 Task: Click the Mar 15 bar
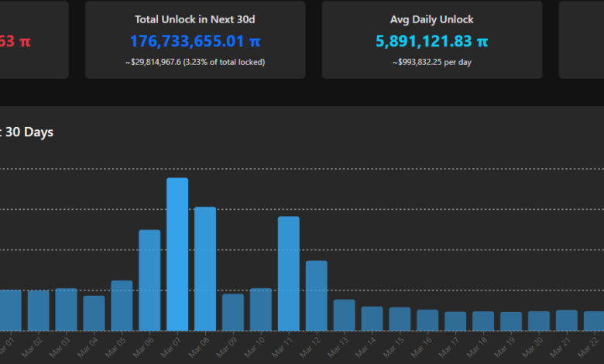click(x=400, y=319)
